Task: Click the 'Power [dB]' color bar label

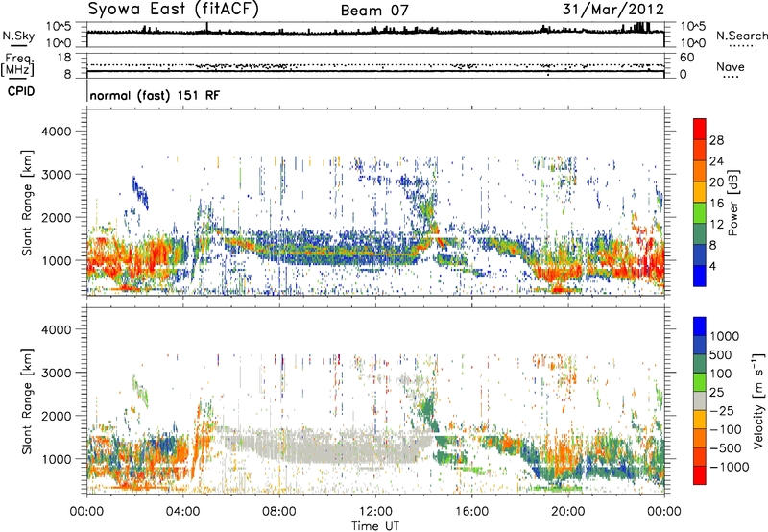Action: pyautogui.click(x=733, y=203)
